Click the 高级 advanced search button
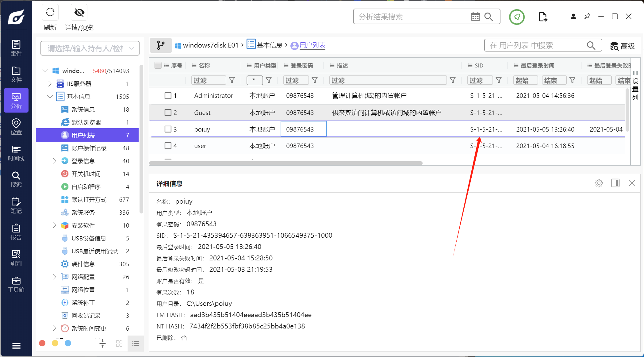Viewport: 644px width, 357px height. pos(623,46)
